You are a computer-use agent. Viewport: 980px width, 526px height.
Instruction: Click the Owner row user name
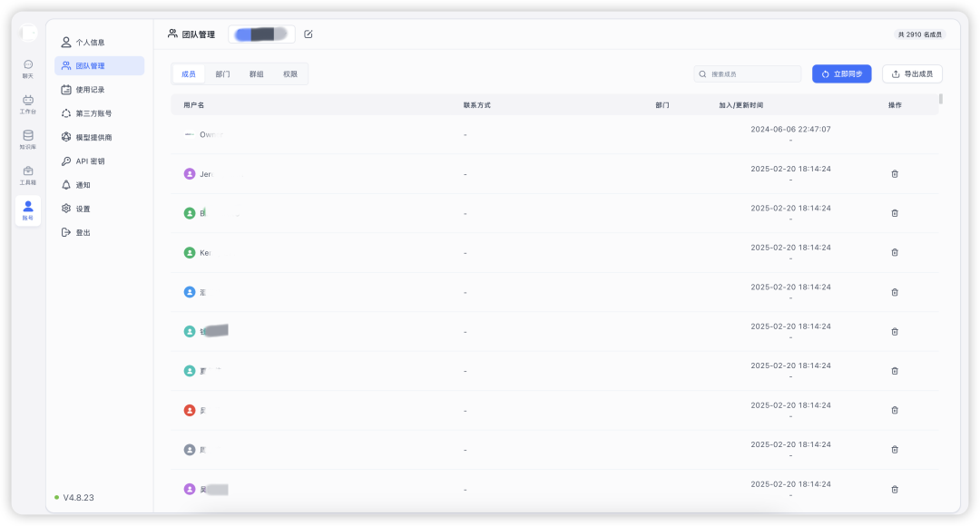tap(211, 134)
